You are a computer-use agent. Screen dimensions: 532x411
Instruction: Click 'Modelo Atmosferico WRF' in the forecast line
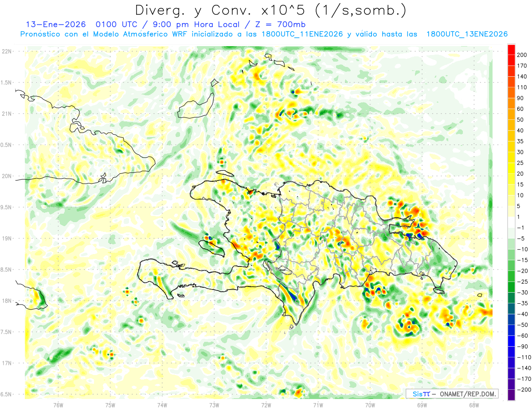[134, 34]
